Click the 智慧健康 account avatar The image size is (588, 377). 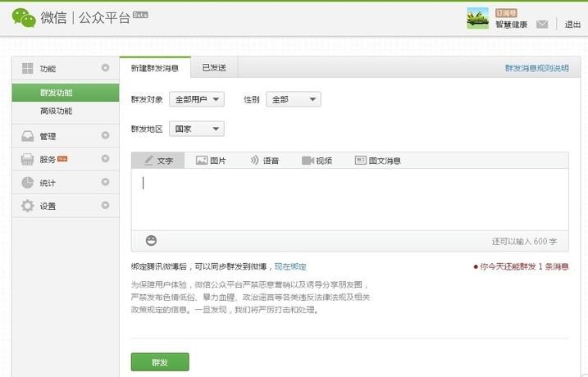[477, 18]
